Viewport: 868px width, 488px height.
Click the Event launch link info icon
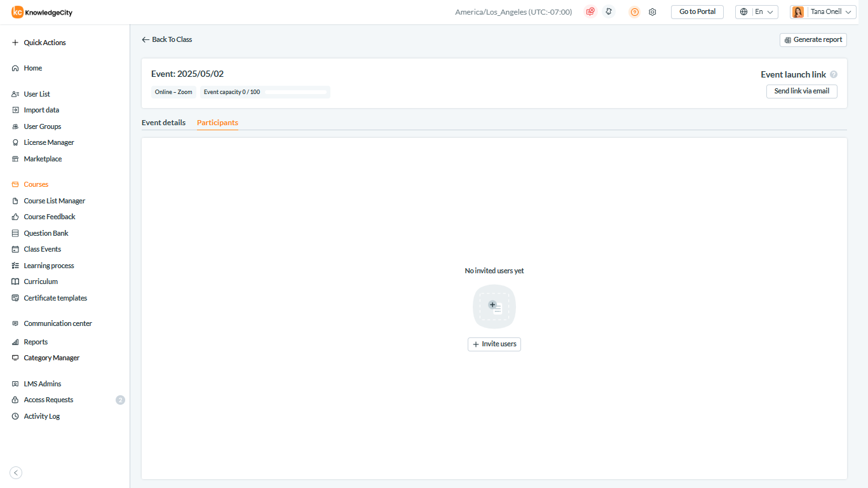(834, 74)
